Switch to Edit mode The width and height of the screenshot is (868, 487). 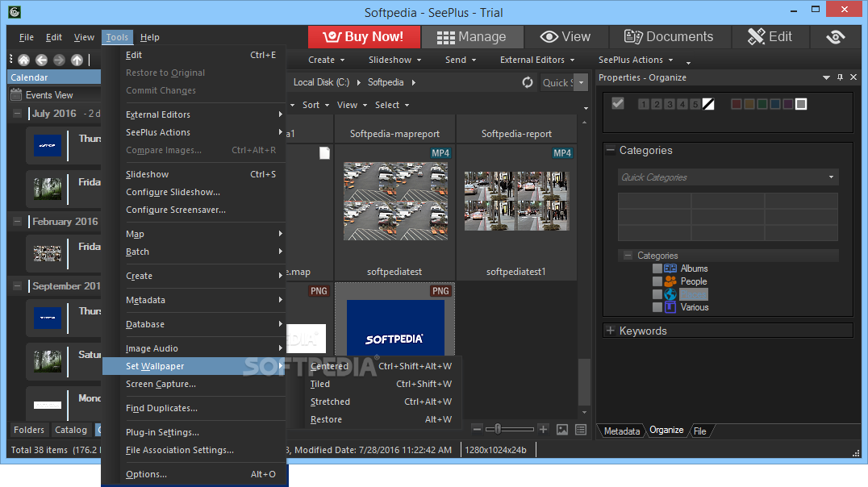[770, 37]
